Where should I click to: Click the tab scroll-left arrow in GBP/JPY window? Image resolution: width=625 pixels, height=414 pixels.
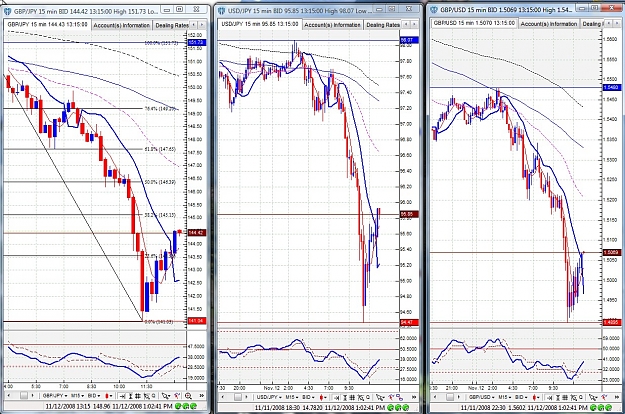[x=194, y=25]
